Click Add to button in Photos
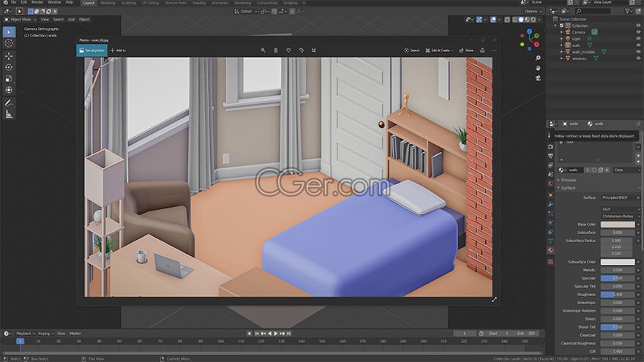 click(118, 50)
